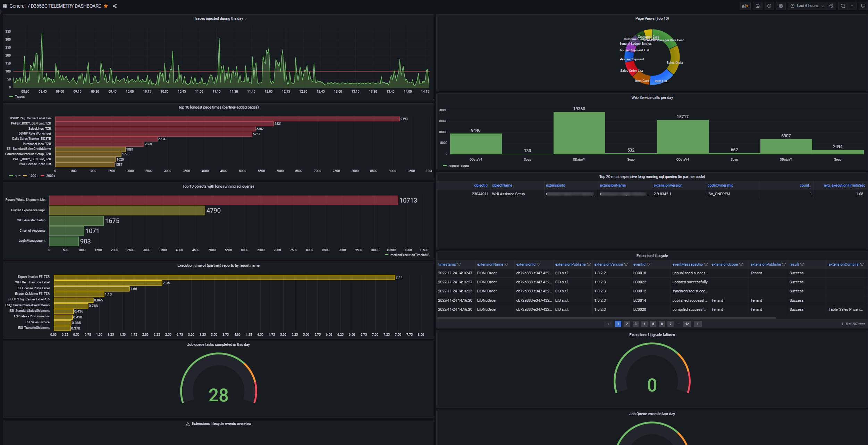Click the dashboard insights info icon
This screenshot has width=868, height=445.
[x=769, y=6]
